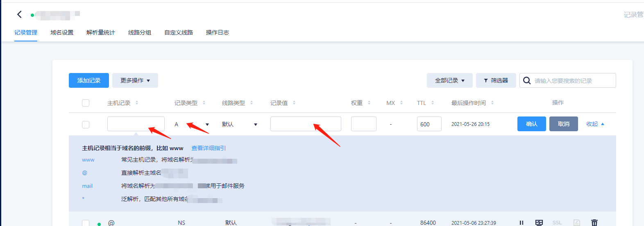Click the SSL icon on NS row
Image resolution: width=644 pixels, height=226 pixels.
pyautogui.click(x=557, y=223)
